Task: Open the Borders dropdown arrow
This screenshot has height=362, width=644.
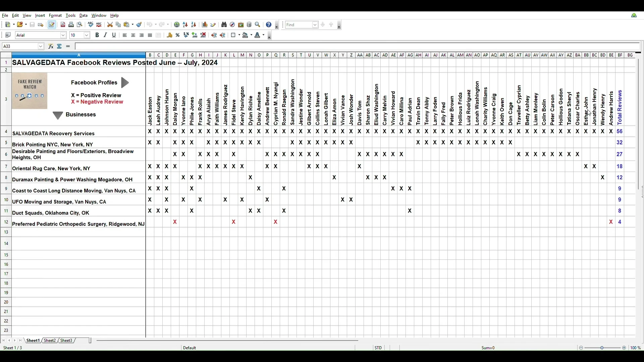Action: (239, 35)
